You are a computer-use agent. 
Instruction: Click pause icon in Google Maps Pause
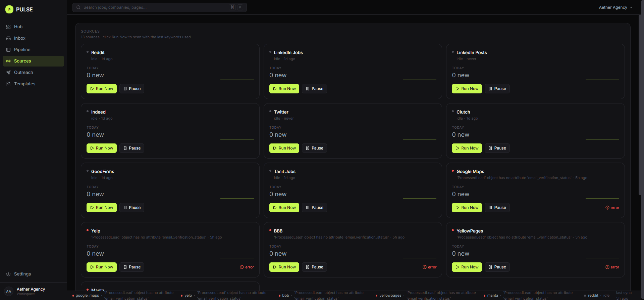[490, 208]
